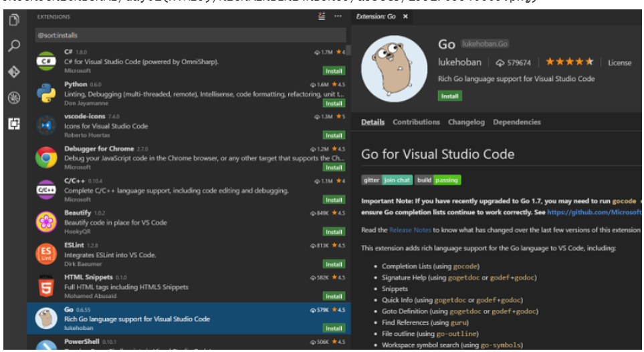The image size is (644, 352).
Task: Open the extensions More actions menu
Action: pos(338,17)
